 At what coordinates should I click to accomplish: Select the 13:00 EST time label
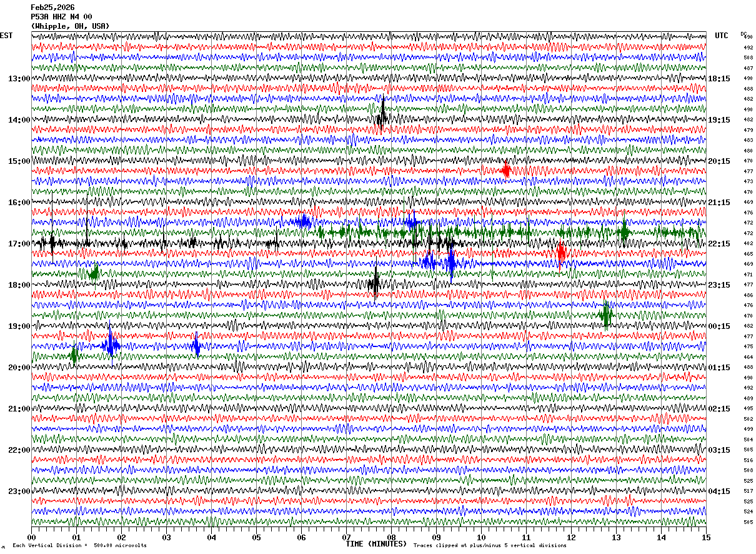19,78
